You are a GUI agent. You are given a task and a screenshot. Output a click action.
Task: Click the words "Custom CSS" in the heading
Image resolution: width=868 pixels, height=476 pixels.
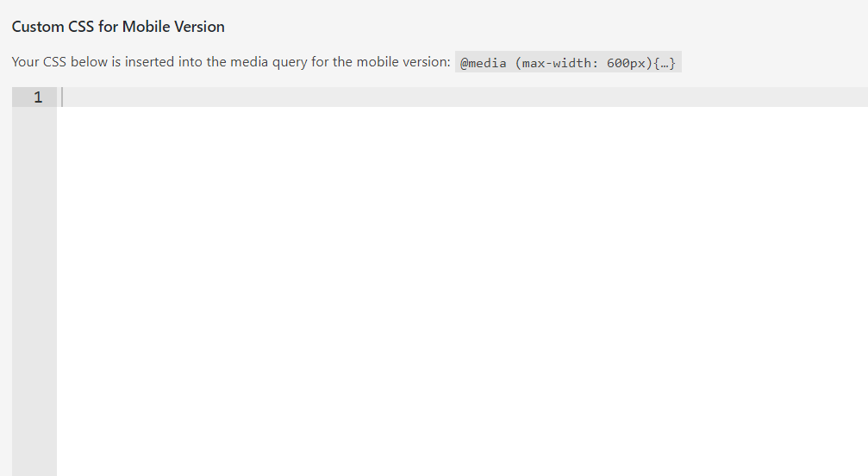(53, 27)
